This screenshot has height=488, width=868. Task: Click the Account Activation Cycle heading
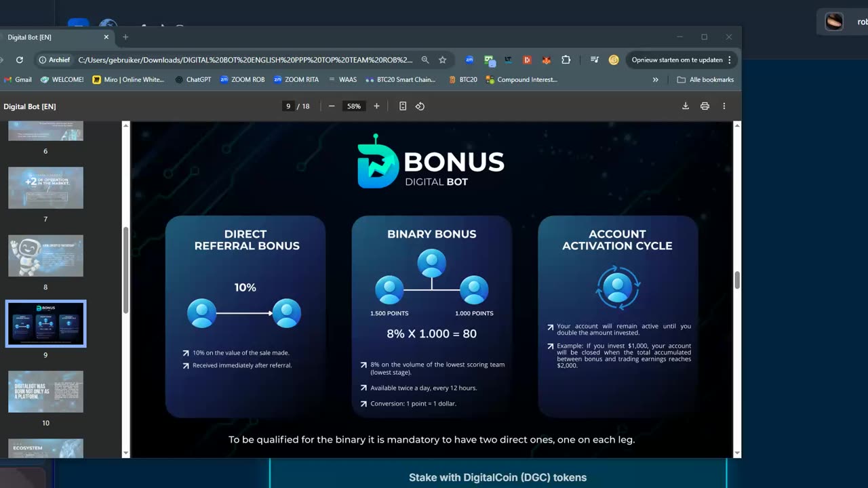(617, 240)
